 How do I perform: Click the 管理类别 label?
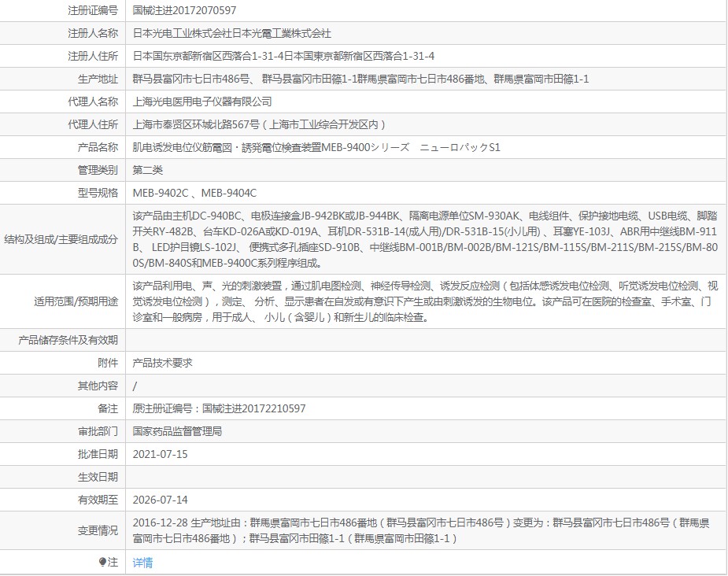pyautogui.click(x=98, y=170)
